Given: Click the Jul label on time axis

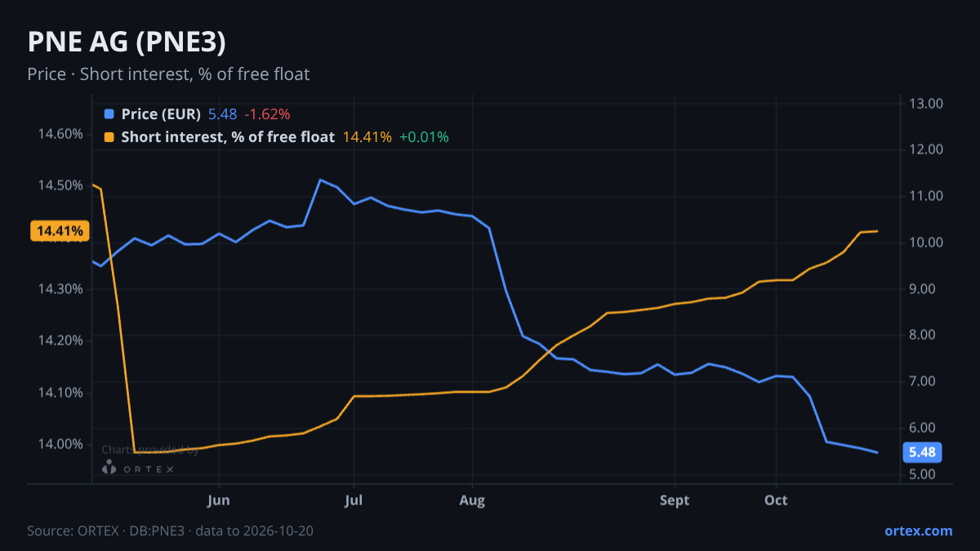Looking at the screenshot, I should coord(354,500).
